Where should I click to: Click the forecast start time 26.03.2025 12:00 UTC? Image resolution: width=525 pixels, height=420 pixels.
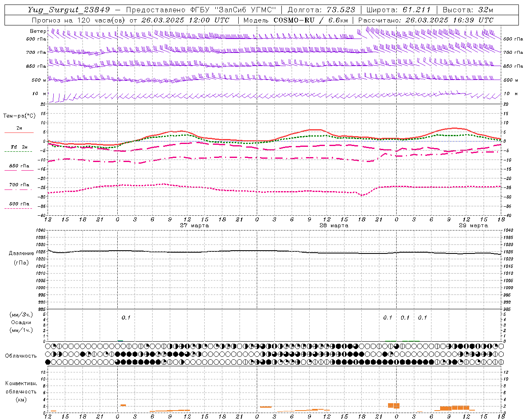(x=185, y=20)
